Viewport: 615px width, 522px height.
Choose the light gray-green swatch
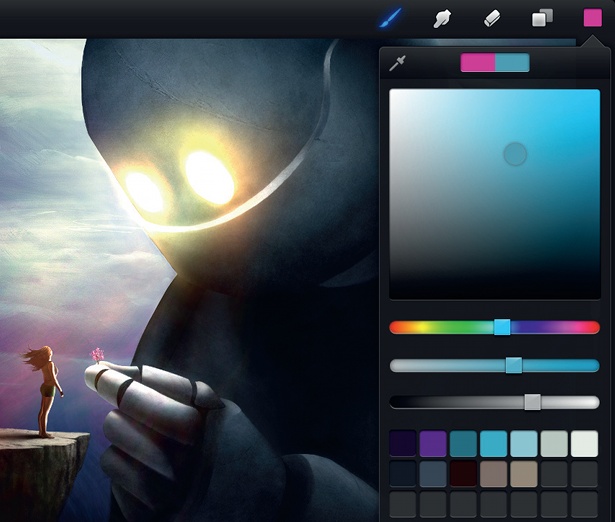coord(554,444)
